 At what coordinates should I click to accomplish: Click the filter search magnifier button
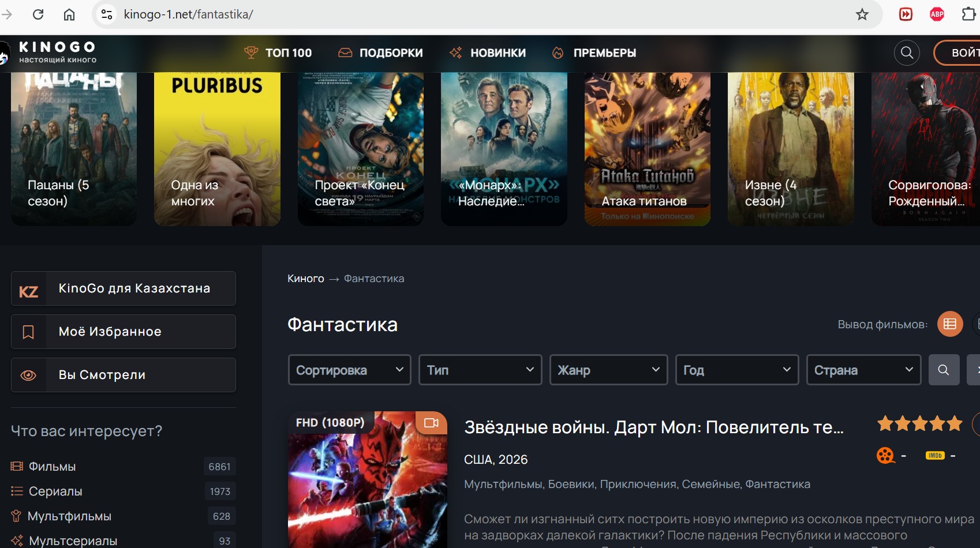(x=944, y=370)
